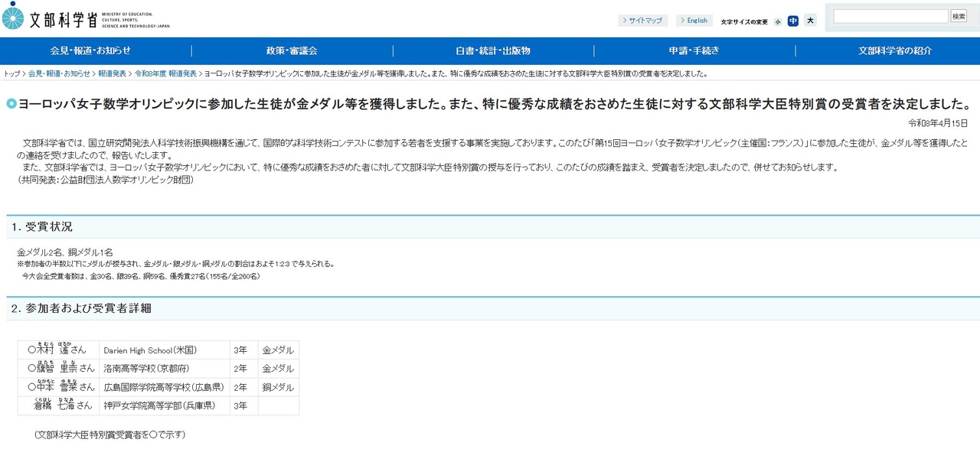980x449 pixels.
Task: Click the 検索 search button
Action: coord(959,15)
